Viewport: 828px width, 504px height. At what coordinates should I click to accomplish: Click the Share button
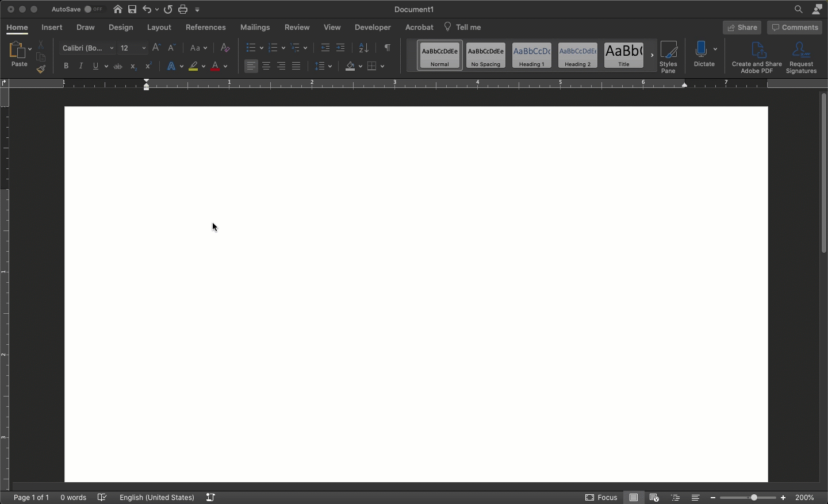pos(743,27)
